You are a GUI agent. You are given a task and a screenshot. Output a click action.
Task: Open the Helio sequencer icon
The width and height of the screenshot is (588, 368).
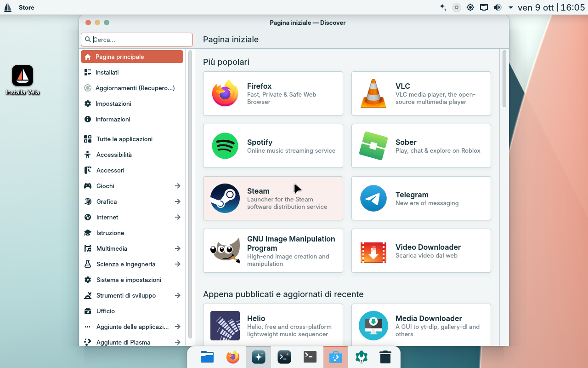pos(225,326)
